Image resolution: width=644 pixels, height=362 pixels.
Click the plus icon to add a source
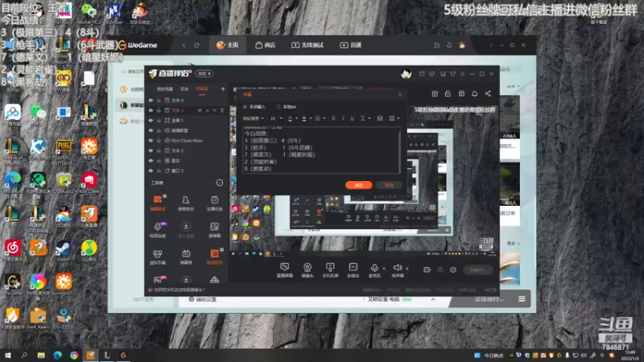click(x=223, y=88)
